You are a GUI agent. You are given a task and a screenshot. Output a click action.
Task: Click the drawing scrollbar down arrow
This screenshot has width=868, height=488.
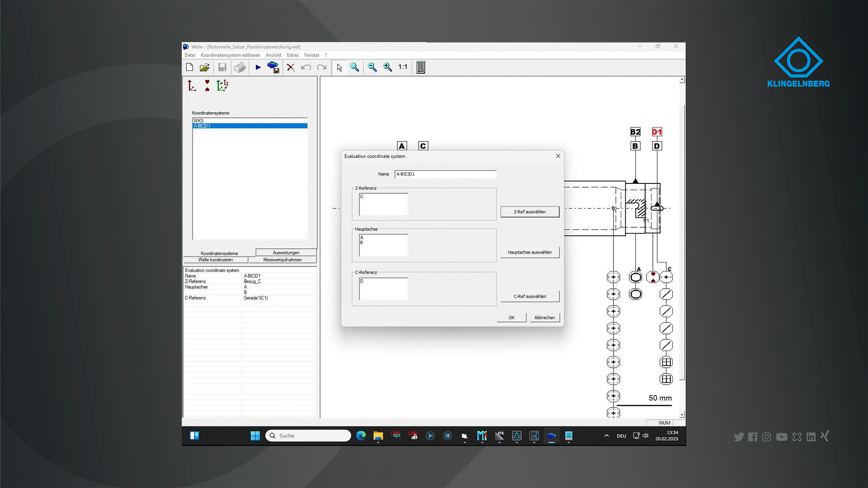point(682,414)
